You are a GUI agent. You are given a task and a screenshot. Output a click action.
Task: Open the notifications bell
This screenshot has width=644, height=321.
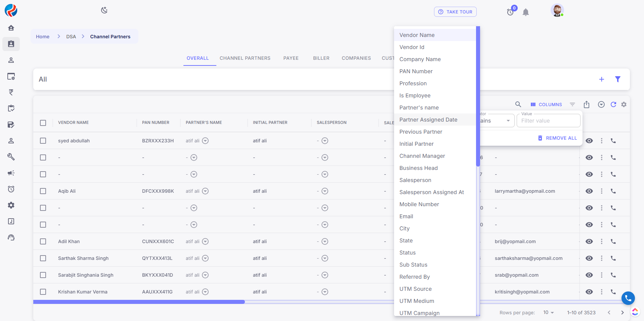tap(526, 12)
